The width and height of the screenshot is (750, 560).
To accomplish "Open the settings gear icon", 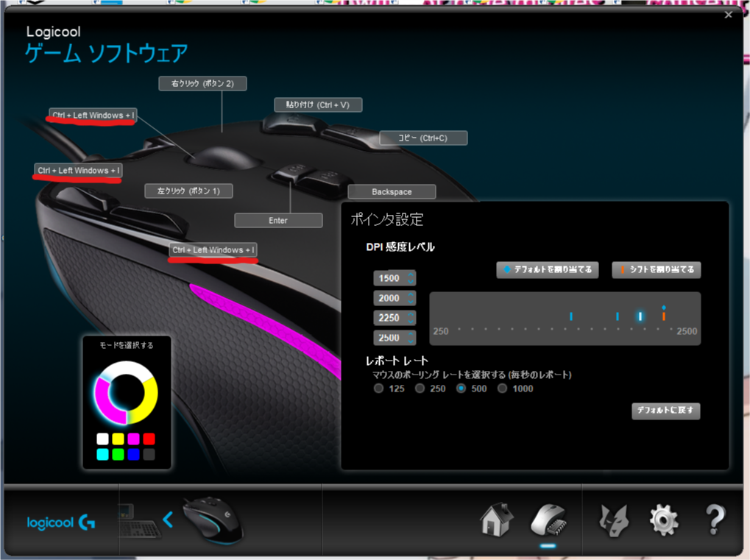I will tap(664, 520).
